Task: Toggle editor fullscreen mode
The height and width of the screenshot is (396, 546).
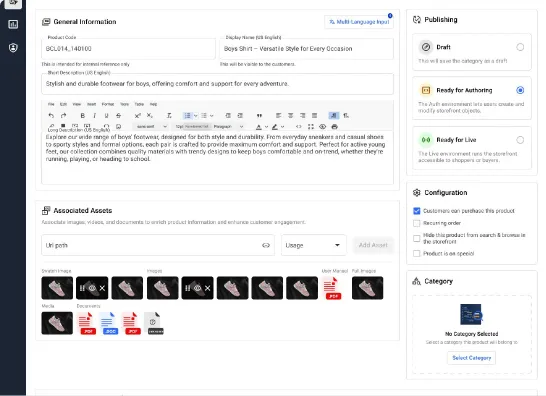Action: tap(311, 127)
